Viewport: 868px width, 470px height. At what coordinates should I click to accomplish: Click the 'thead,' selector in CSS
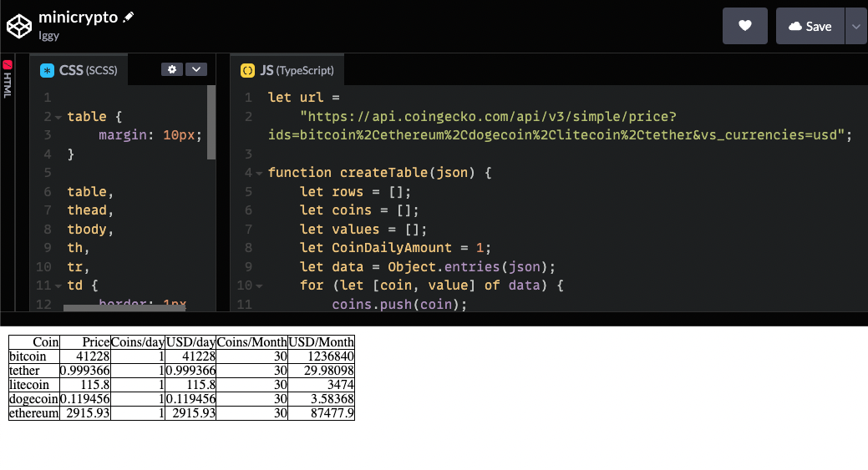(x=90, y=210)
